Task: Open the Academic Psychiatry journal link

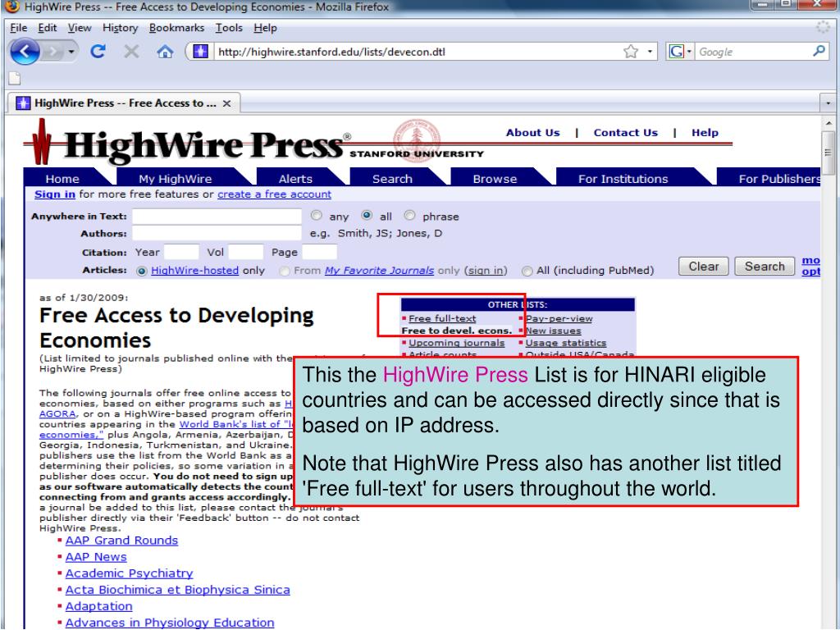Action: [x=129, y=573]
